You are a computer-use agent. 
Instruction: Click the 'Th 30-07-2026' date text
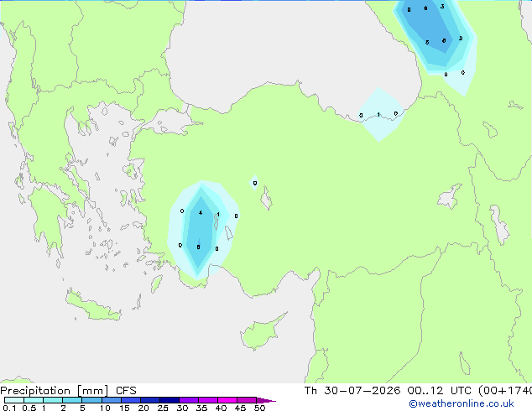point(352,391)
